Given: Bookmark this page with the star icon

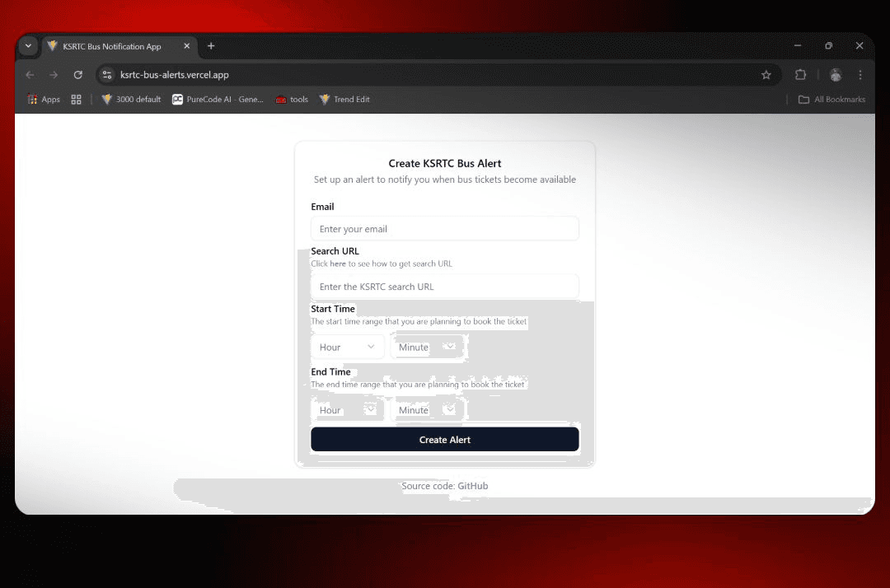Looking at the screenshot, I should [x=766, y=75].
